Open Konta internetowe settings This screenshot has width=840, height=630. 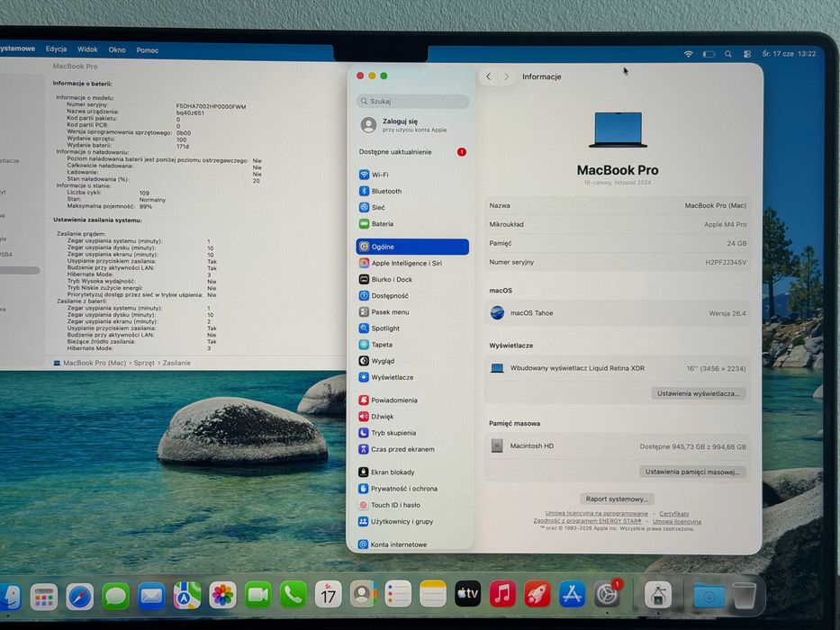coord(412,544)
